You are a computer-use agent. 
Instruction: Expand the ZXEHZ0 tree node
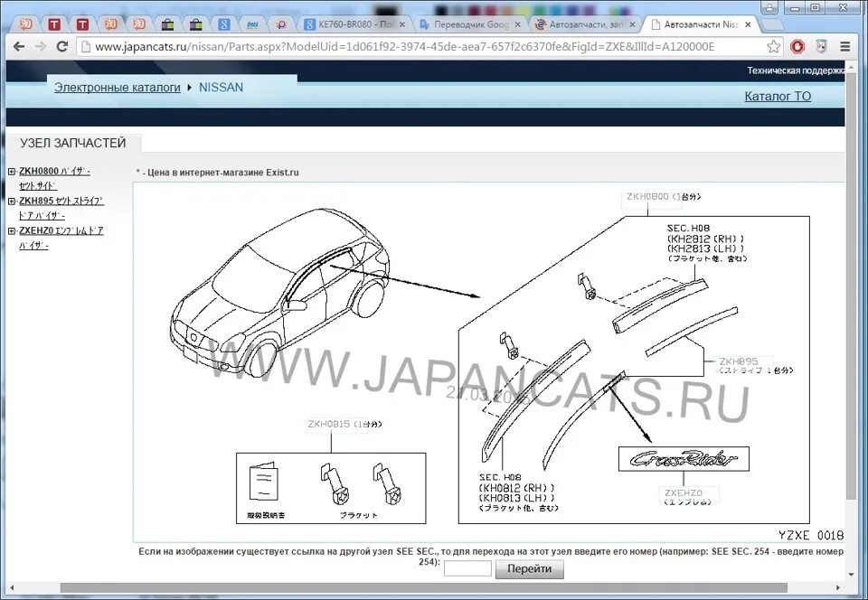click(x=12, y=231)
